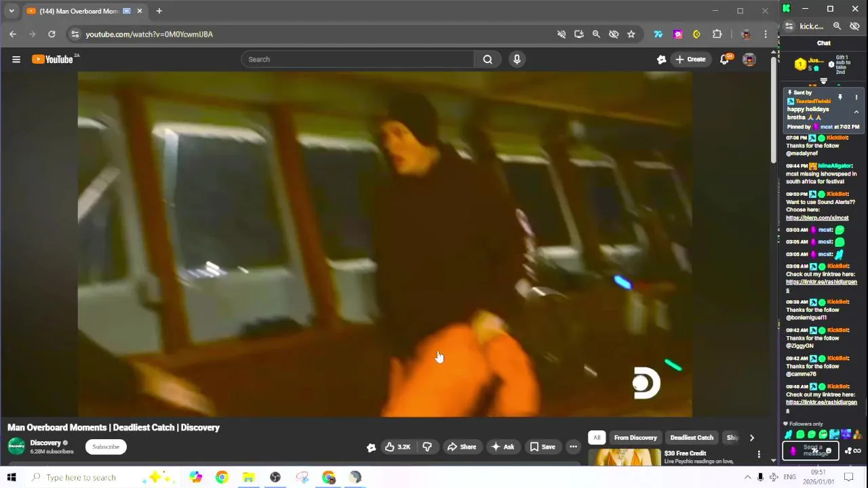
Task: Click the sparkle icon beside like button
Action: (371, 447)
